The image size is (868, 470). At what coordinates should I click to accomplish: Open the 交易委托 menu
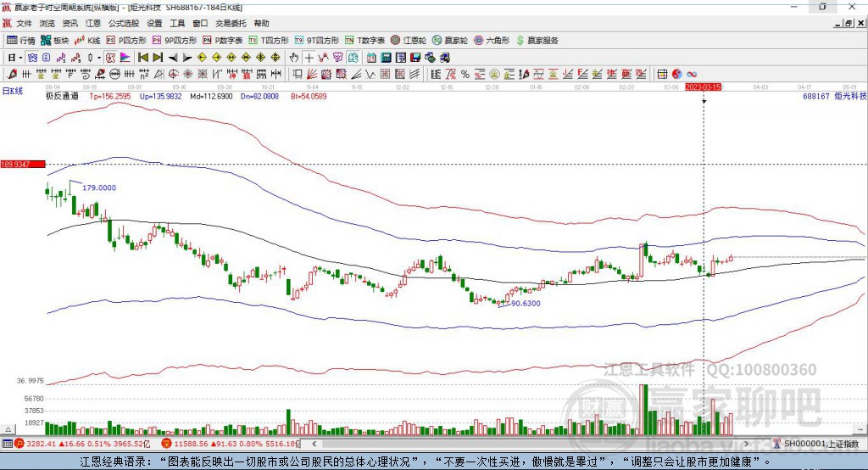[x=231, y=24]
